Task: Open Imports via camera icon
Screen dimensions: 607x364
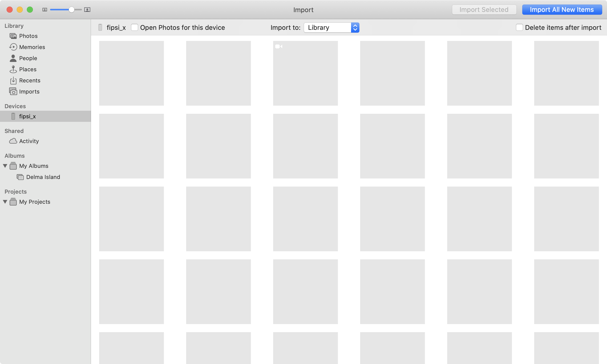Action: click(13, 92)
